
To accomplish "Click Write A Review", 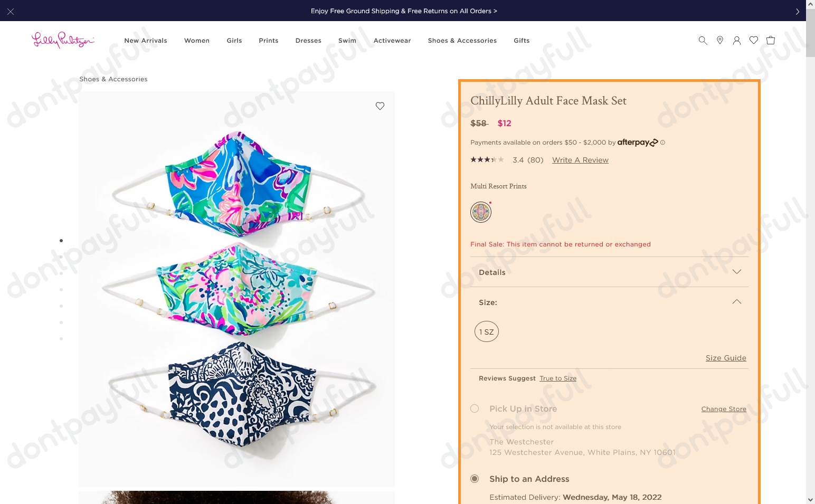I will 580,160.
